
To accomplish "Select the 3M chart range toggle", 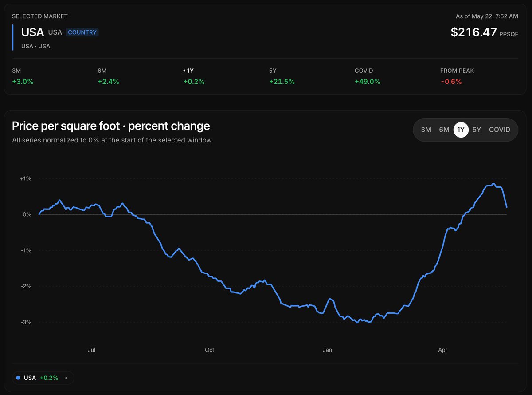I will click(x=426, y=130).
